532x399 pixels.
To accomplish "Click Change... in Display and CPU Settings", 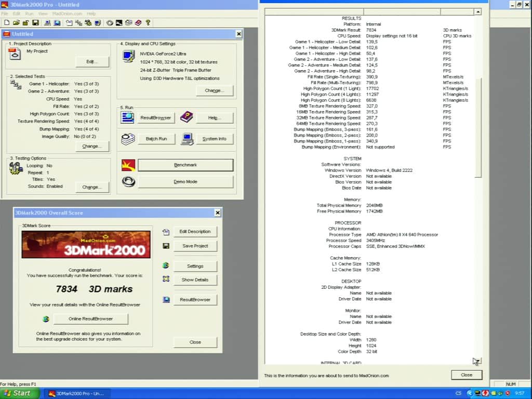I will 215,90.
